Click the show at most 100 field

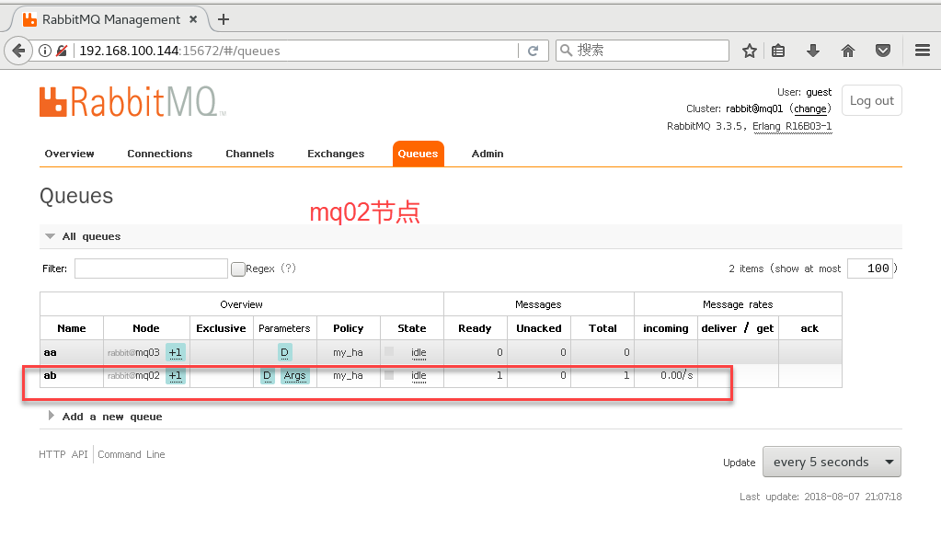870,269
